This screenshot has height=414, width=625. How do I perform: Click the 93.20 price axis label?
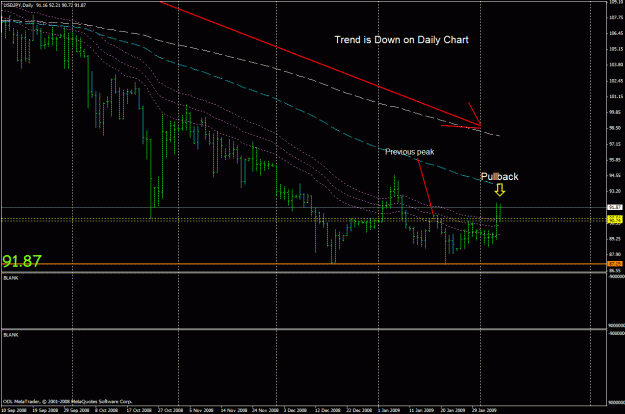click(x=615, y=191)
